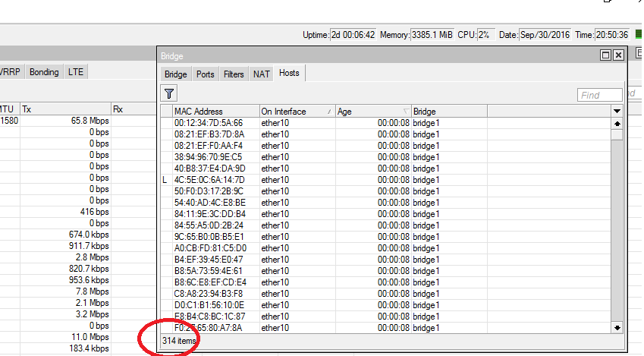
Task: Select host row C8:A8:23:94:B3:F8
Action: click(385, 294)
